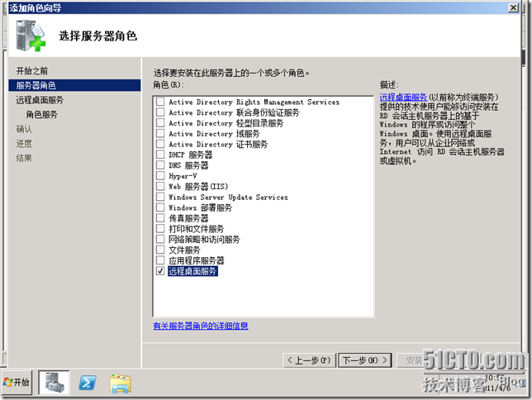Check Active Directory 证书服务 role

(x=160, y=144)
